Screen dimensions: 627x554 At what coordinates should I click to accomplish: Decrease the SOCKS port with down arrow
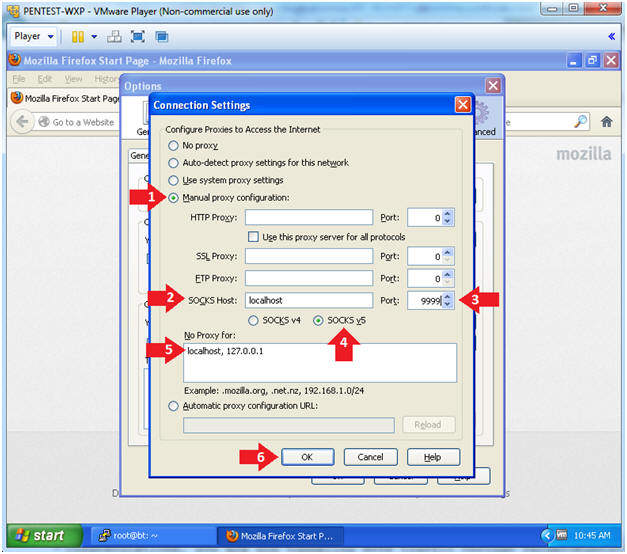click(x=448, y=305)
